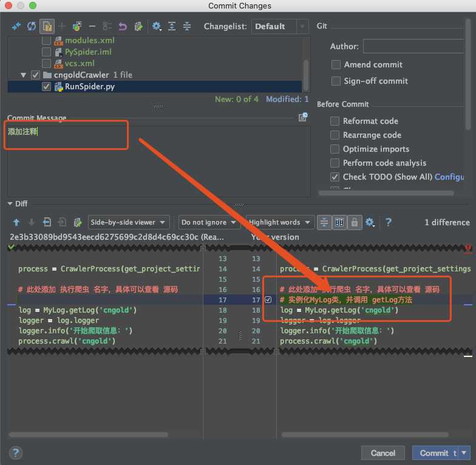Collapse the cngoldCrawler folder tree node
476x465 pixels.
pyautogui.click(x=23, y=75)
